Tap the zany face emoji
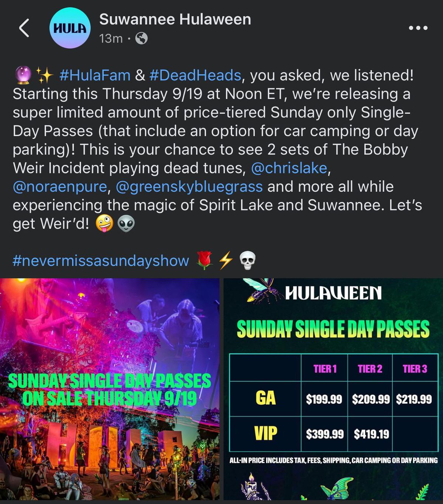Image resolution: width=443 pixels, height=504 pixels. [104, 224]
